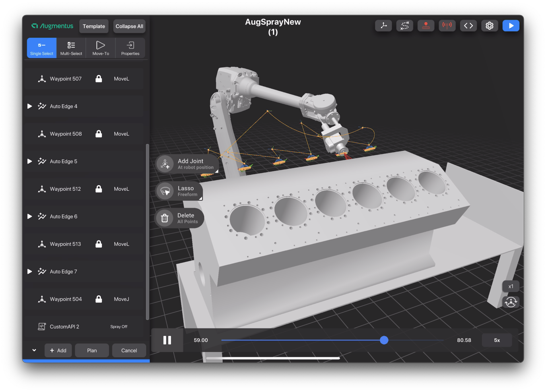Open the settings gear icon
This screenshot has height=392, width=546.
(x=490, y=25)
